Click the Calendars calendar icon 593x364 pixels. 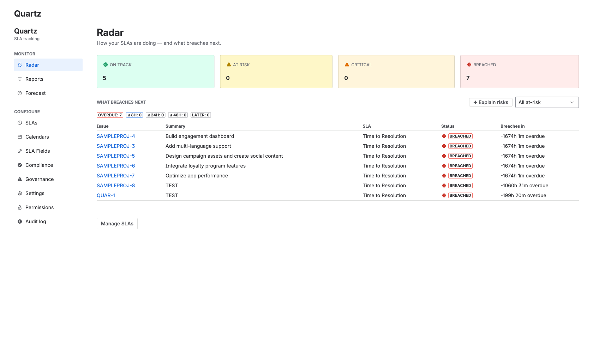pyautogui.click(x=20, y=137)
